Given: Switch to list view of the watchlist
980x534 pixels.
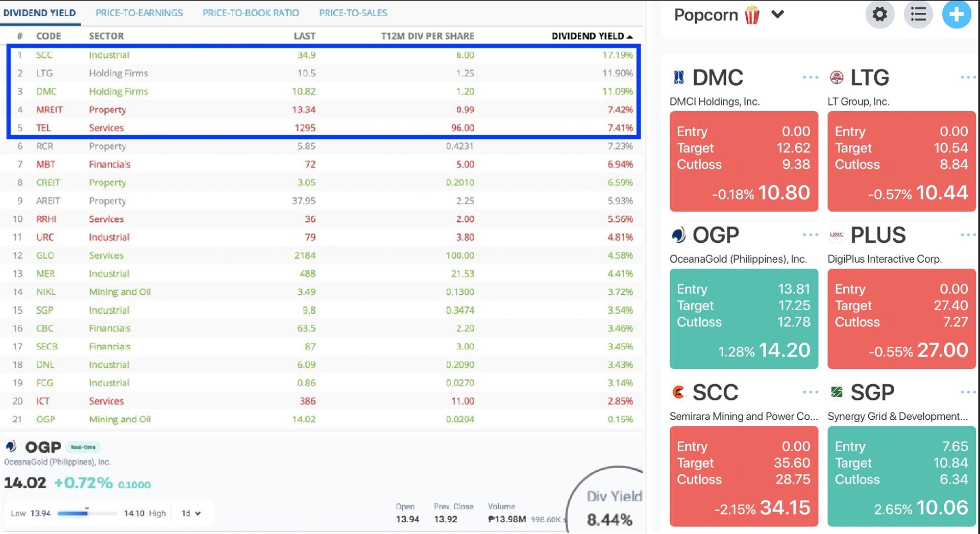Looking at the screenshot, I should point(918,14).
